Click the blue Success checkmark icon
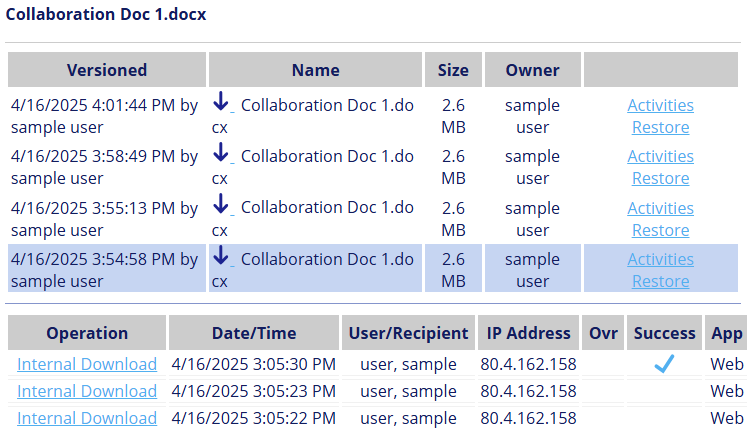The image size is (747, 442). click(x=664, y=364)
